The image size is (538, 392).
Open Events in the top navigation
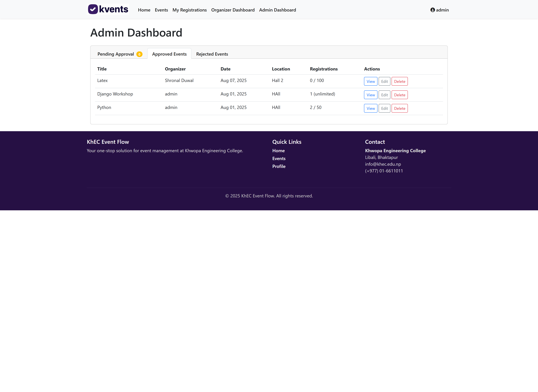pos(161,10)
